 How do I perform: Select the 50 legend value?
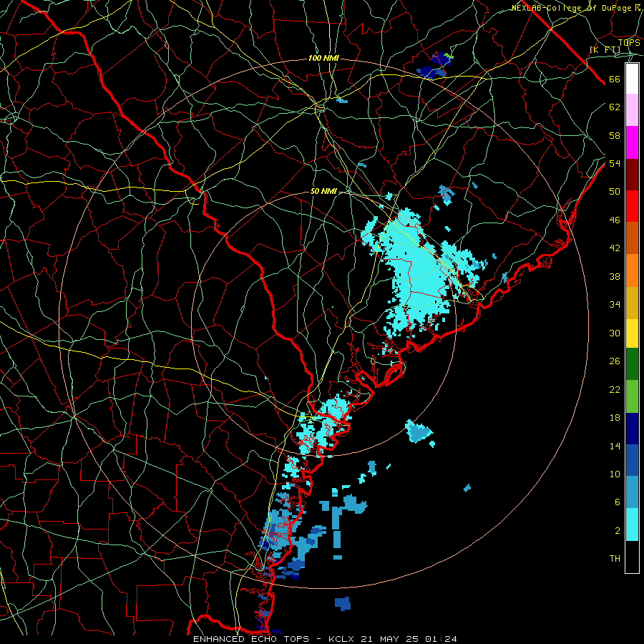point(615,191)
